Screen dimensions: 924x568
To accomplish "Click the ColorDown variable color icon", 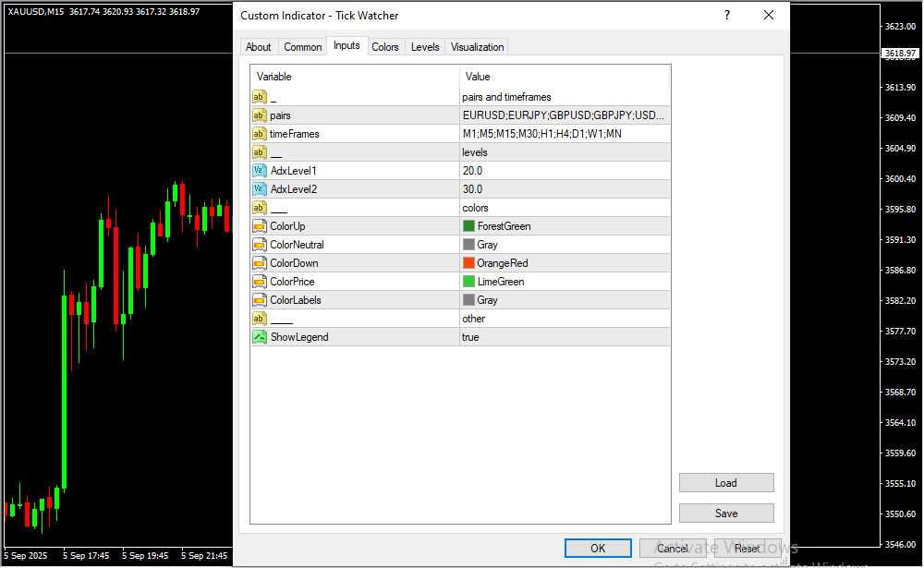I will click(259, 263).
